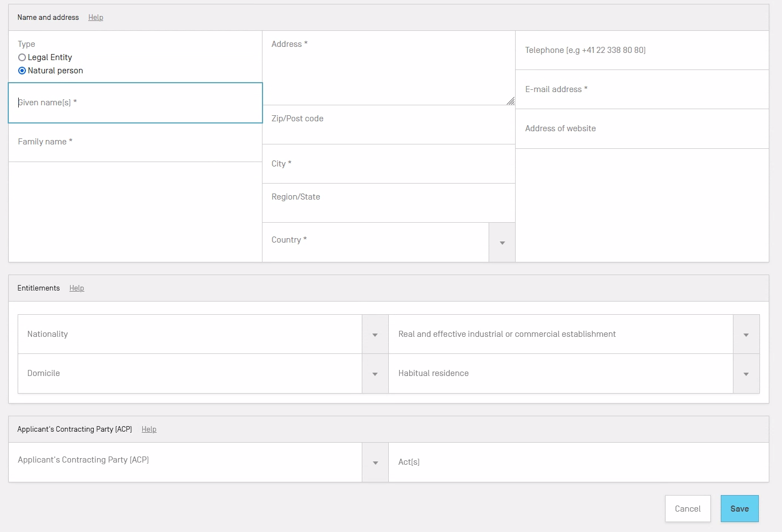Viewport: 782px width, 532px height.
Task: Open Help link for Name and address
Action: [x=95, y=18]
